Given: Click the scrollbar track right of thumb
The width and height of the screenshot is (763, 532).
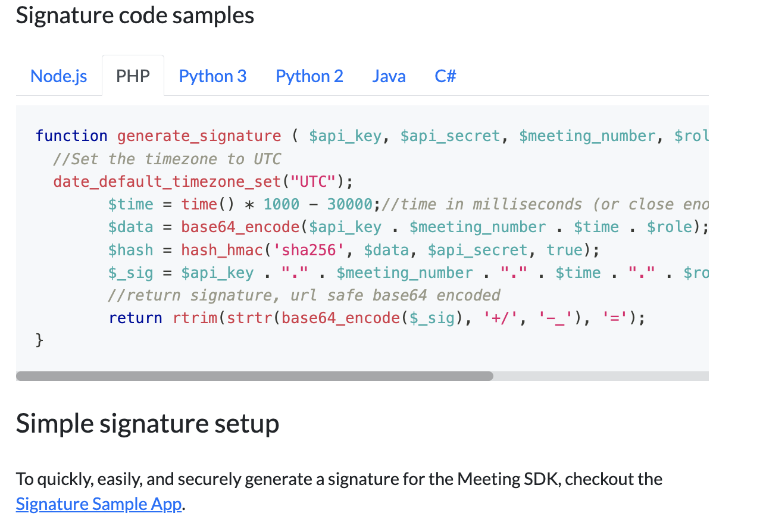Looking at the screenshot, I should (x=601, y=376).
